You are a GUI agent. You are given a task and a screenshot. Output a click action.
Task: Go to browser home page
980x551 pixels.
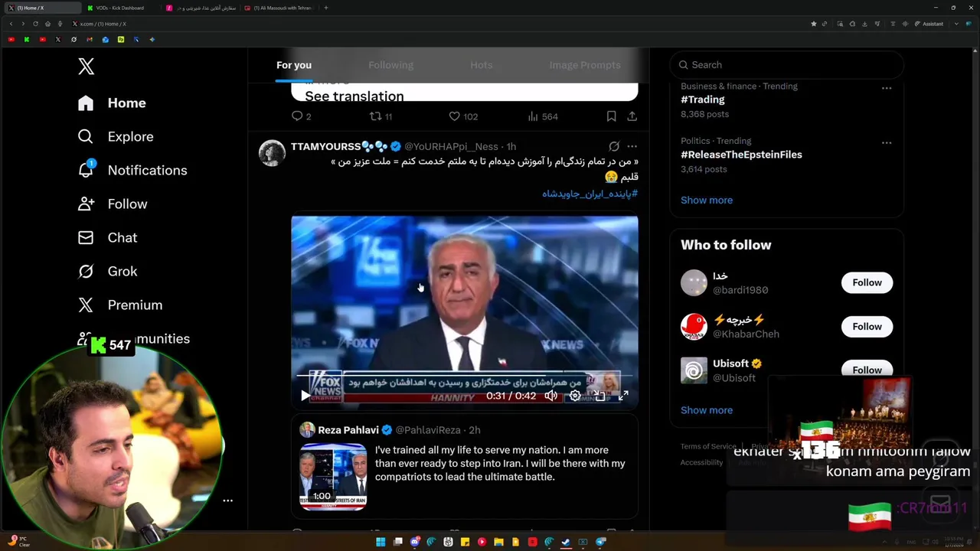pos(47,24)
